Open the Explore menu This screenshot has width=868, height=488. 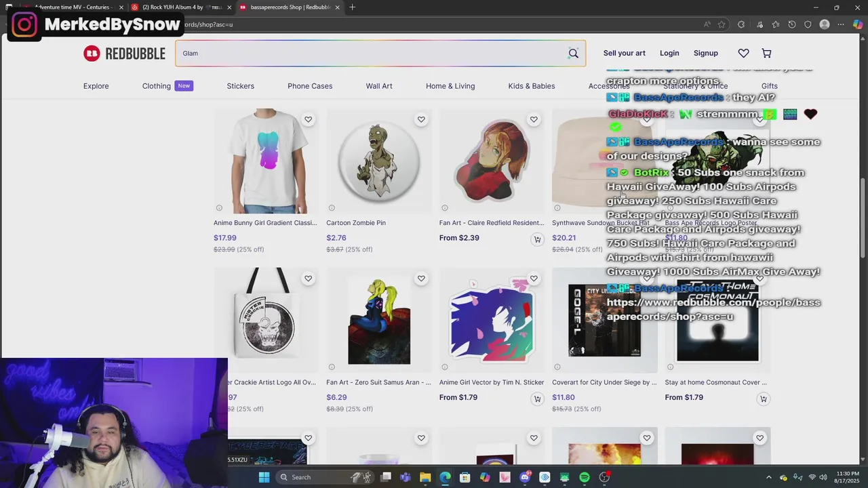tap(96, 86)
